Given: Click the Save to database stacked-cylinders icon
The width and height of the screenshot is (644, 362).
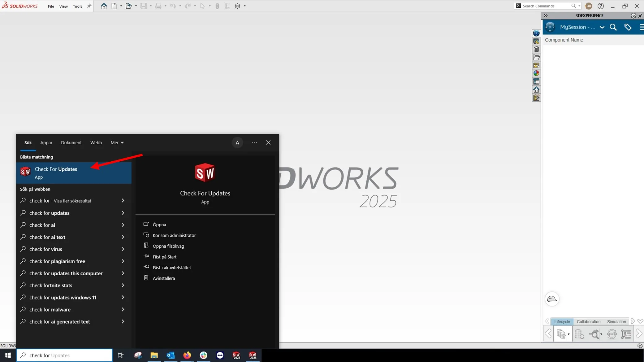Looking at the screenshot, I should pyautogui.click(x=561, y=334).
